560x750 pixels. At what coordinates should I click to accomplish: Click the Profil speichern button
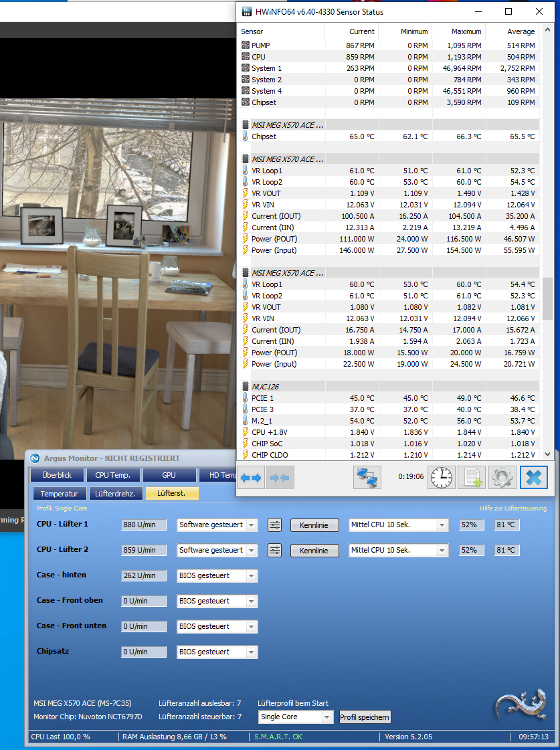(365, 717)
